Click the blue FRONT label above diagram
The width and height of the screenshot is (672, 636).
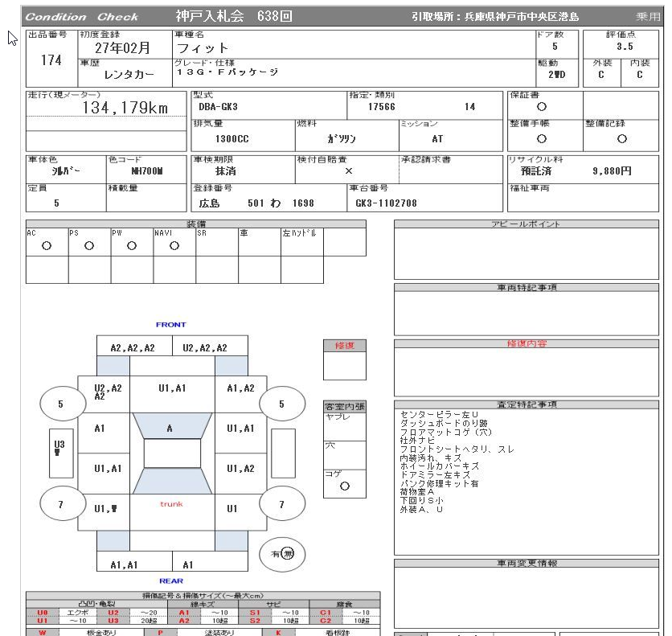170,325
